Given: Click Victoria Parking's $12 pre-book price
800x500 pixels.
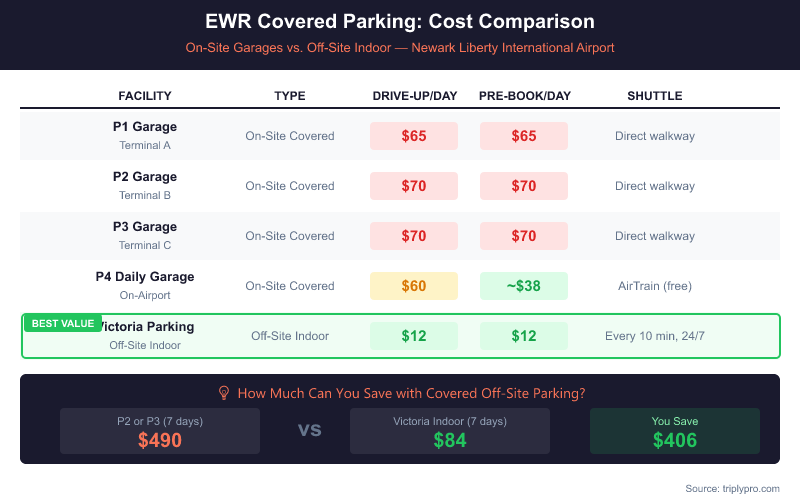Looking at the screenshot, I should [x=524, y=336].
